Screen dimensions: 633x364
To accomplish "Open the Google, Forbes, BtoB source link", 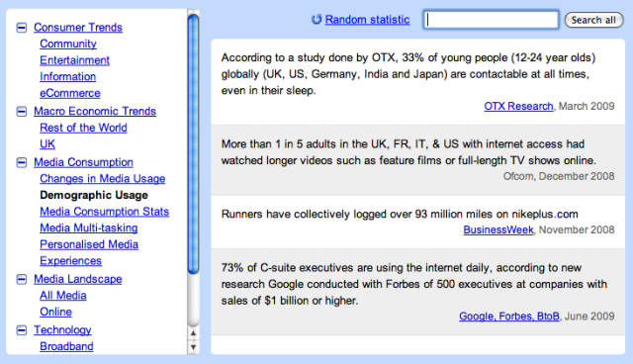I will (509, 316).
